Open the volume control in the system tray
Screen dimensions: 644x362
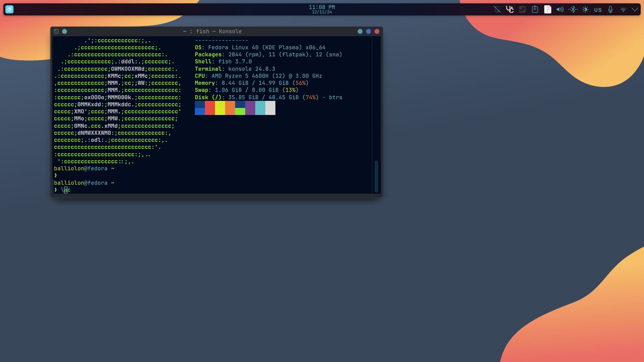click(559, 9)
